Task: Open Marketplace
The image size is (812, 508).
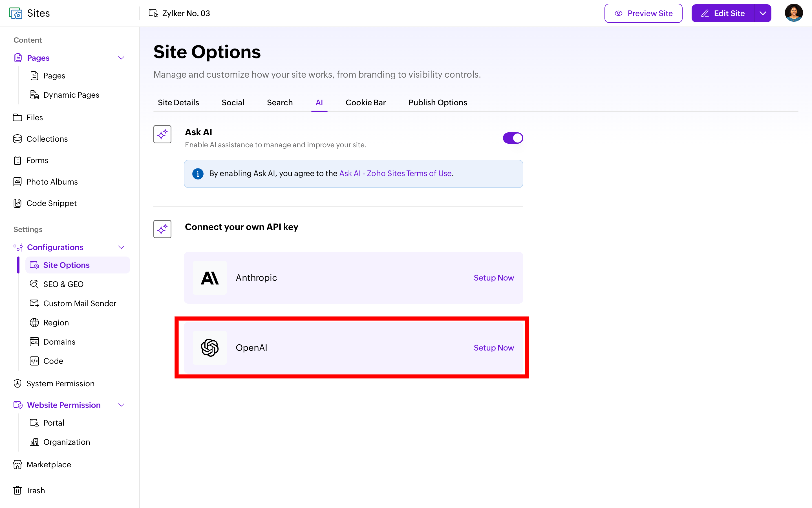Action: [42, 464]
